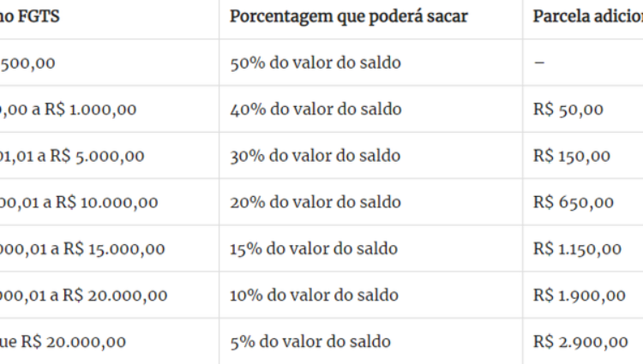Viewport: 643px width, 364px height.
Task: Click the R$ 1.900,00 additional amount cell
Action: [x=579, y=295]
